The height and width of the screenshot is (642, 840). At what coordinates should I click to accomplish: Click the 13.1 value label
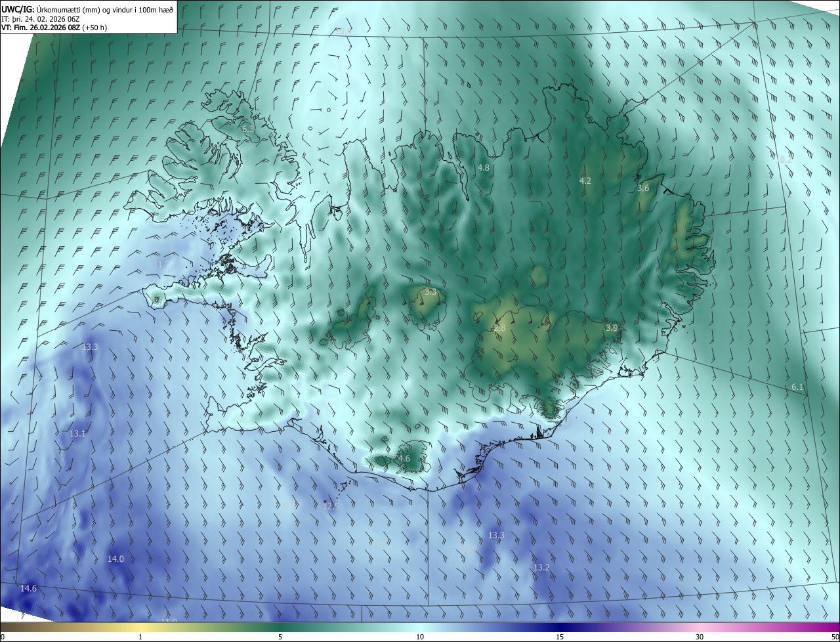[77, 434]
